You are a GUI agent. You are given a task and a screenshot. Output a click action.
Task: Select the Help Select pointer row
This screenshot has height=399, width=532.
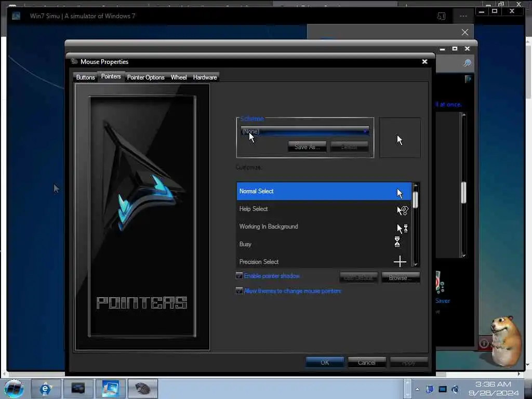coord(324,209)
